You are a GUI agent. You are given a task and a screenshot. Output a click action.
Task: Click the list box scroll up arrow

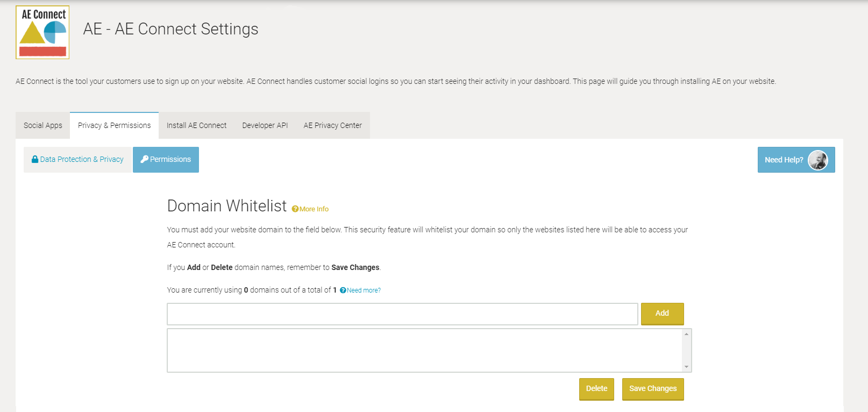click(686, 334)
